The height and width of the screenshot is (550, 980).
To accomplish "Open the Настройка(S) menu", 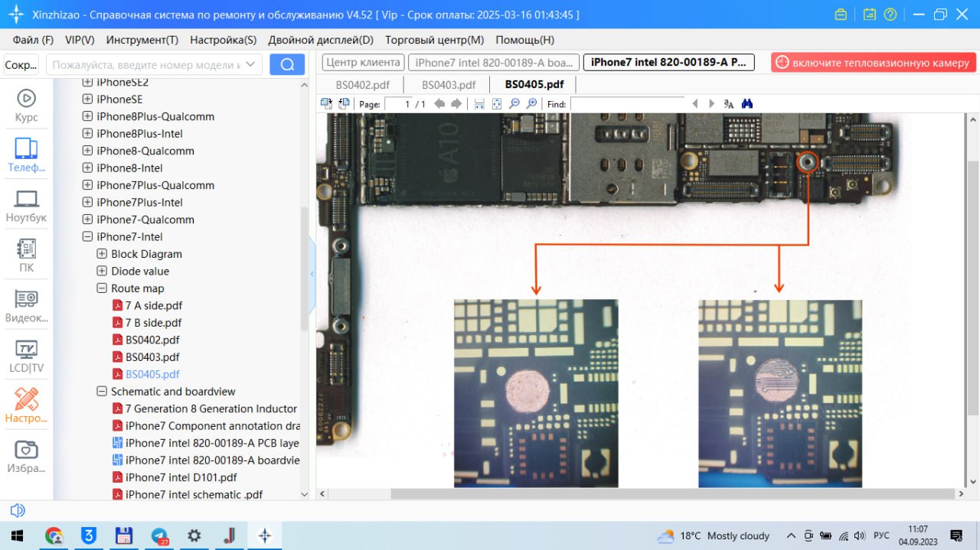I will tap(224, 40).
